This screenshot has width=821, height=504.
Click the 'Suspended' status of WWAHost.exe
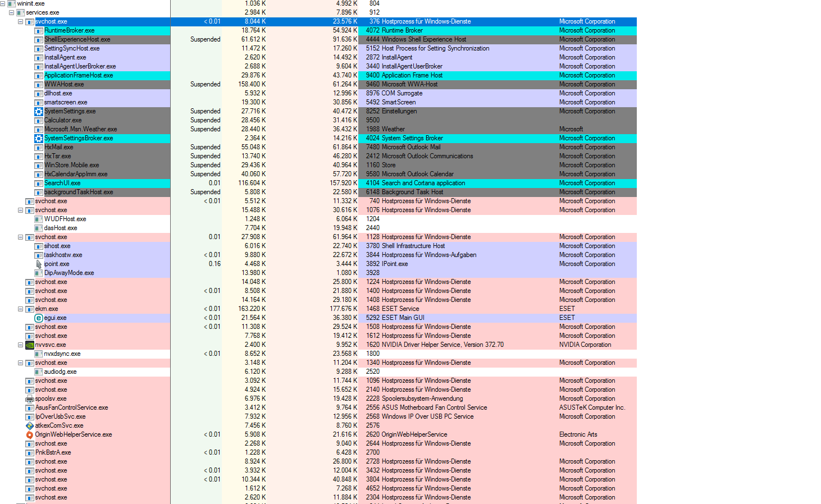(206, 84)
